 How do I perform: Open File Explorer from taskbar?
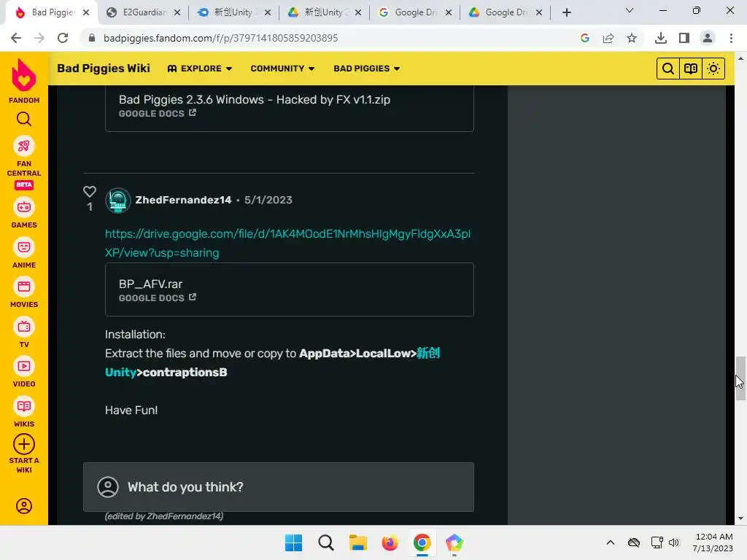click(x=357, y=542)
